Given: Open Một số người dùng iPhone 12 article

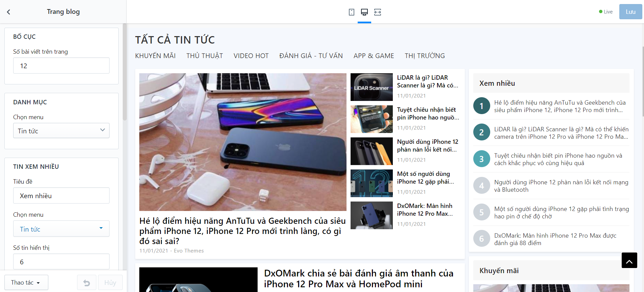Looking at the screenshot, I should [x=425, y=178].
